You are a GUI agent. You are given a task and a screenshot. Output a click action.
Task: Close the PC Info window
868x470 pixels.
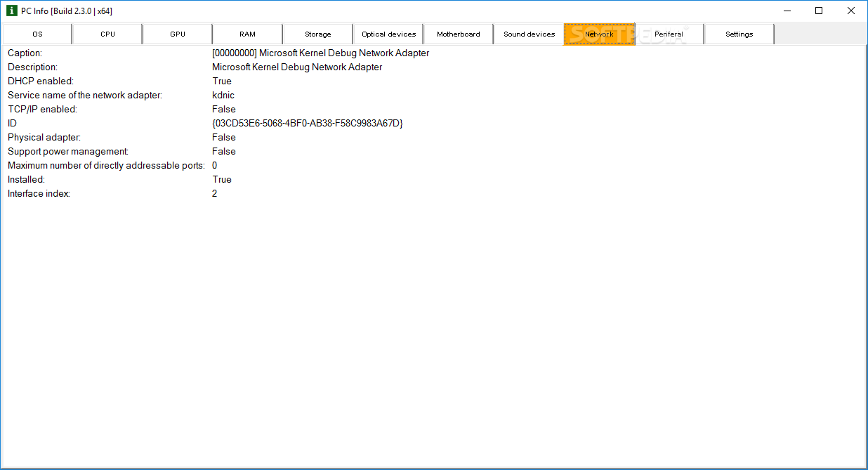pos(851,11)
